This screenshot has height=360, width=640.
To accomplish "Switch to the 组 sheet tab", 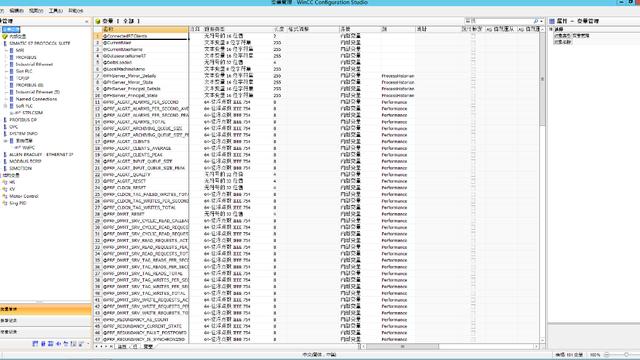I will pos(134,347).
